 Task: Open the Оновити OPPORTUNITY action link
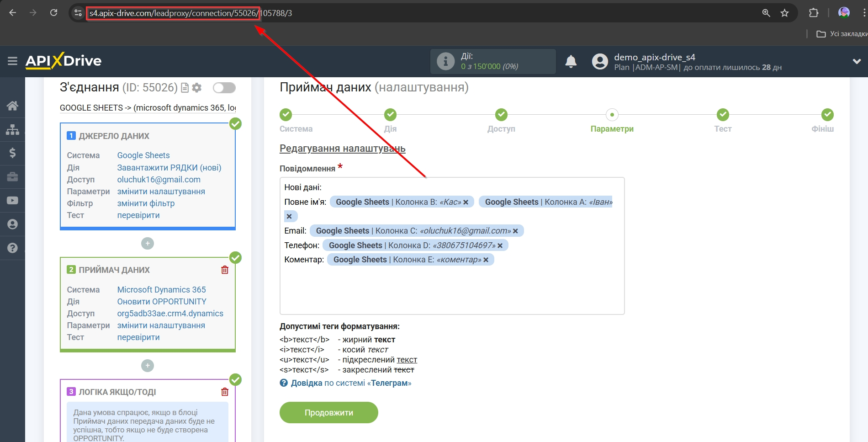click(162, 302)
